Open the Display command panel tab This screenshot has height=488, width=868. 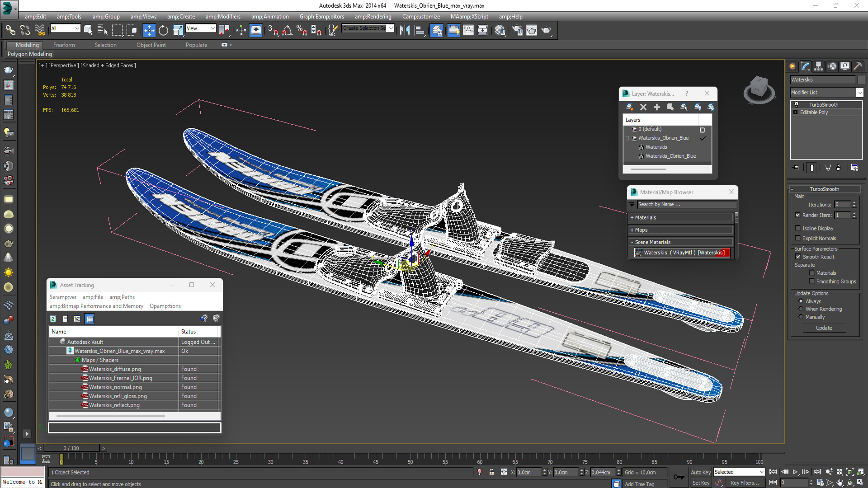tap(845, 66)
